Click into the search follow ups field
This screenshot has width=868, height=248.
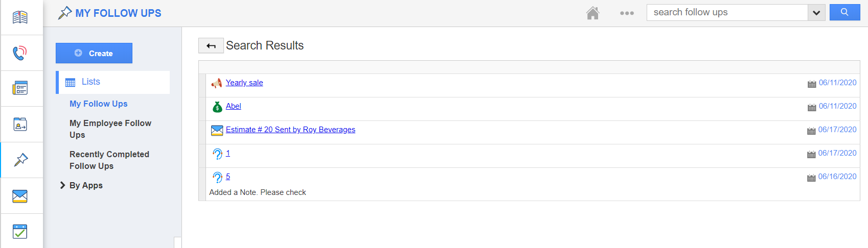click(x=726, y=13)
